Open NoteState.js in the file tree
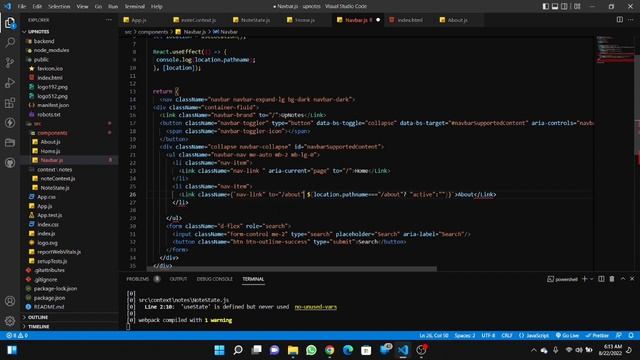The width and height of the screenshot is (640, 360). tap(55, 188)
